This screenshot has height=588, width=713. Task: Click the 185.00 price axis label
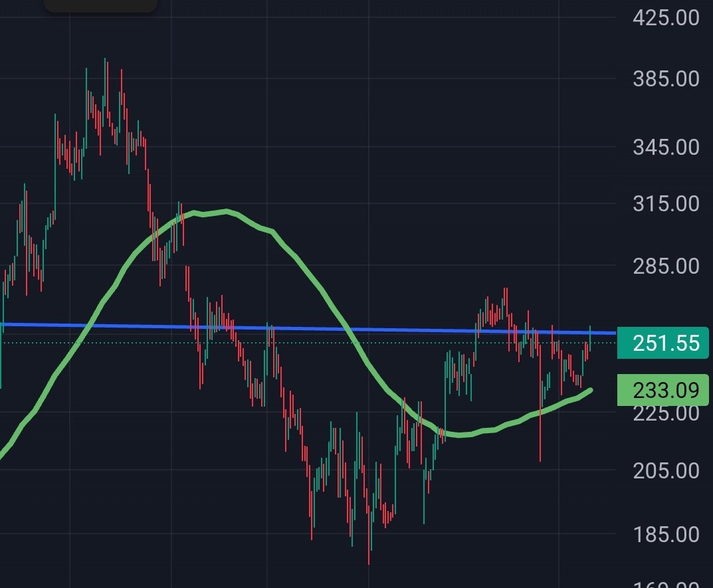pos(666,535)
